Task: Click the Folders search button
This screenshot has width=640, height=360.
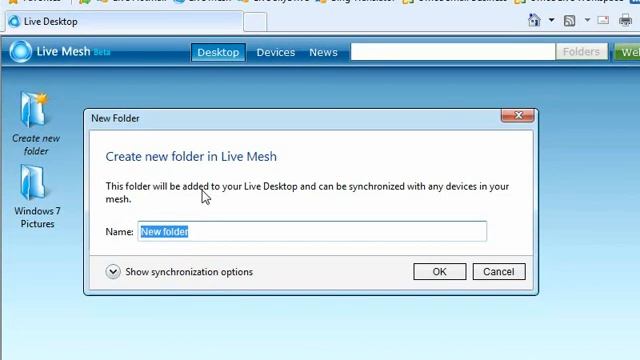Action: pyautogui.click(x=581, y=52)
